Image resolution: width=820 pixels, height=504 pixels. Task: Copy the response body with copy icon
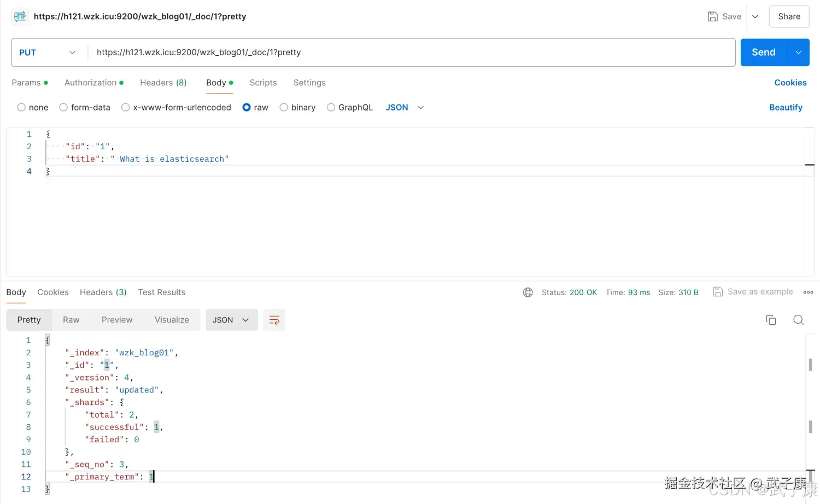(x=771, y=320)
